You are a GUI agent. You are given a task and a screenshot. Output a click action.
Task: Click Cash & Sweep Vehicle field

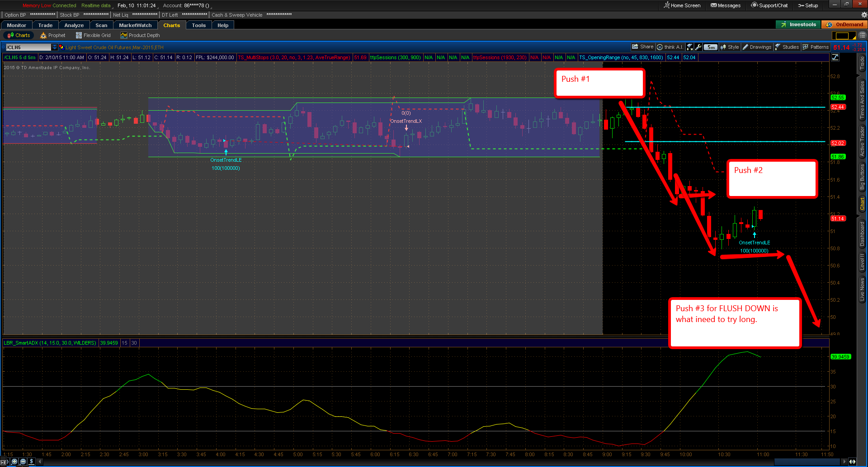point(251,15)
